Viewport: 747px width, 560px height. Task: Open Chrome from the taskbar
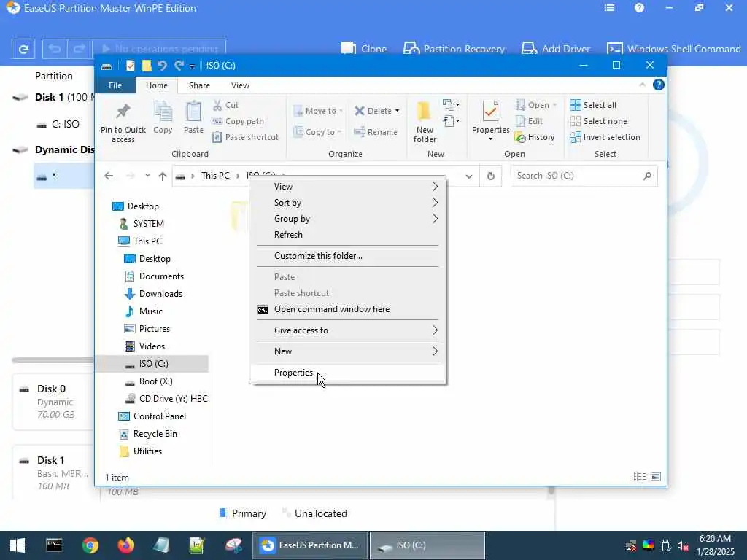[90, 545]
